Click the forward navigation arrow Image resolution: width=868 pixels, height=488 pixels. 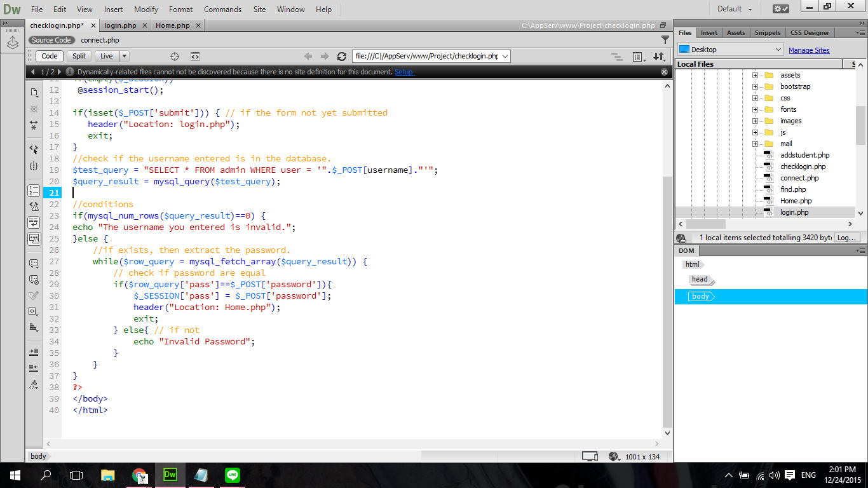[325, 56]
